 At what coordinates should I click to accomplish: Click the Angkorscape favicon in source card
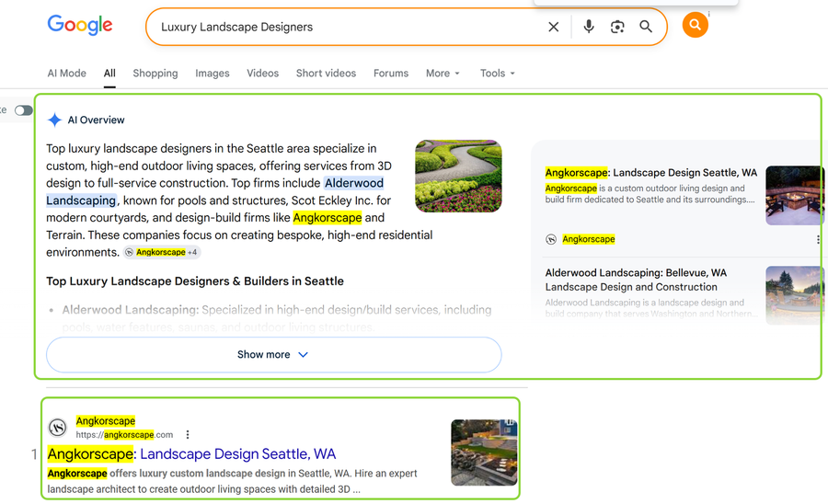pyautogui.click(x=551, y=239)
